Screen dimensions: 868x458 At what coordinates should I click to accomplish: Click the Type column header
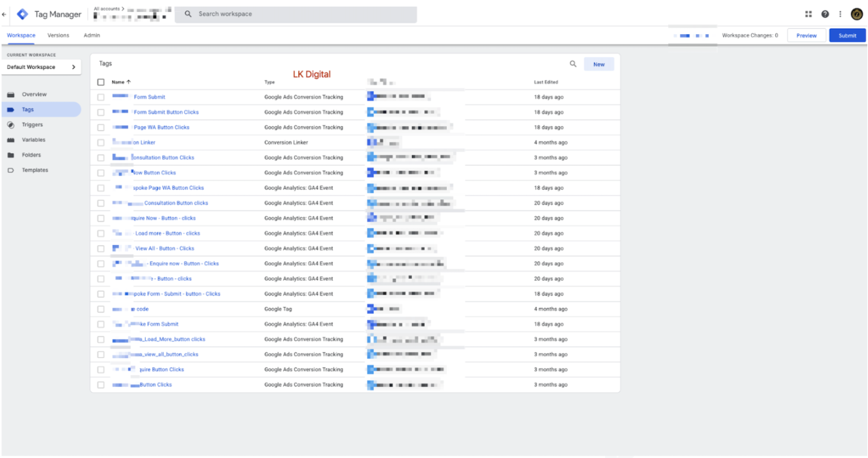click(269, 82)
